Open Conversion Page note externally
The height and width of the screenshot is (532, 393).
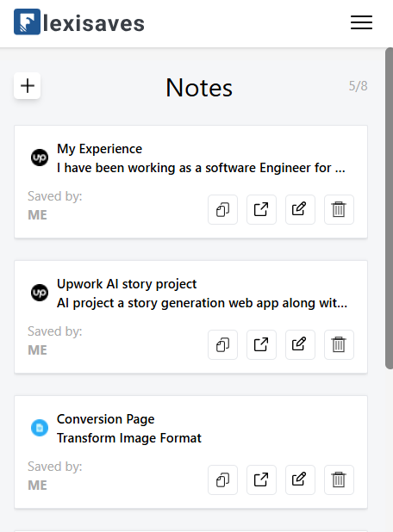point(261,479)
